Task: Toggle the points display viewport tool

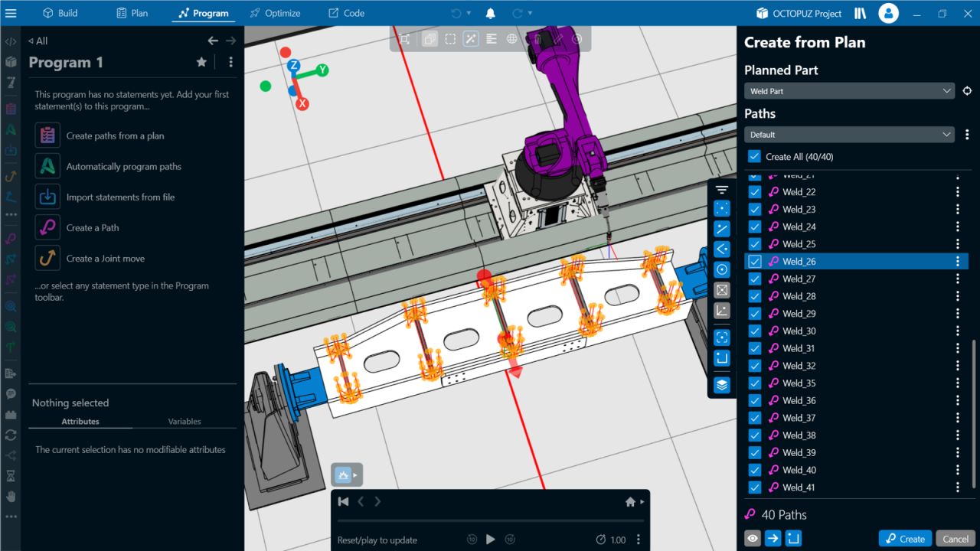Action: (x=722, y=209)
